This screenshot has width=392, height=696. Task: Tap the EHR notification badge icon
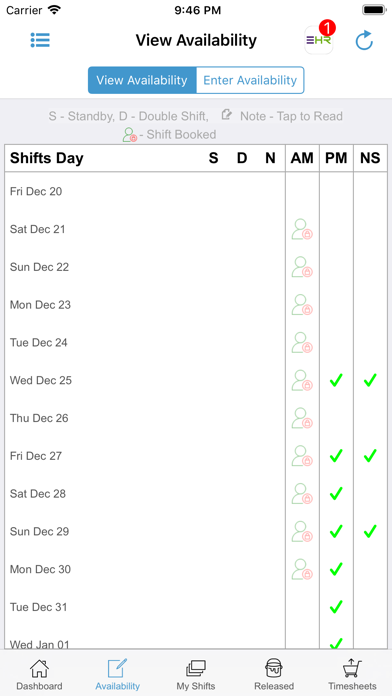pos(319,39)
